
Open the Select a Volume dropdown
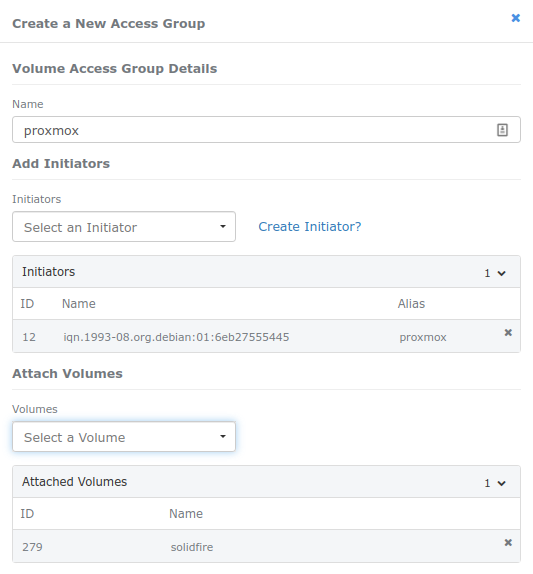pos(124,437)
